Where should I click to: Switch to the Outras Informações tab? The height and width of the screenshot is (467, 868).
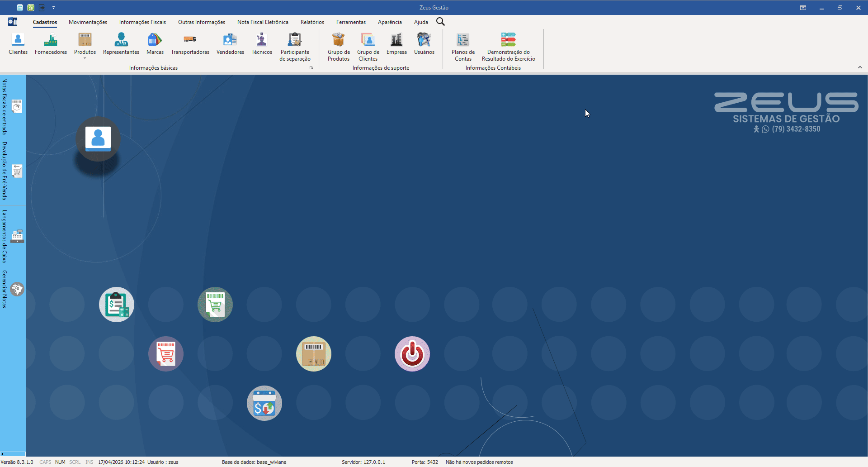(x=202, y=22)
